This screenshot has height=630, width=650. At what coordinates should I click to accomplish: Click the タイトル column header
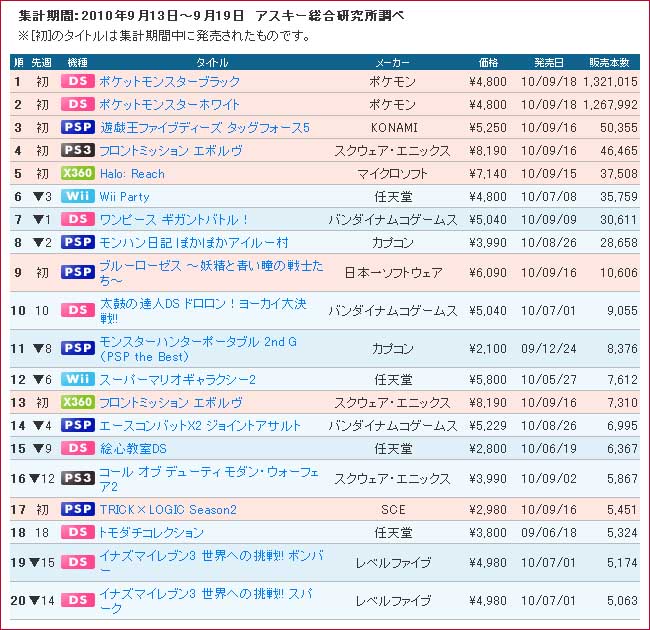(212, 63)
